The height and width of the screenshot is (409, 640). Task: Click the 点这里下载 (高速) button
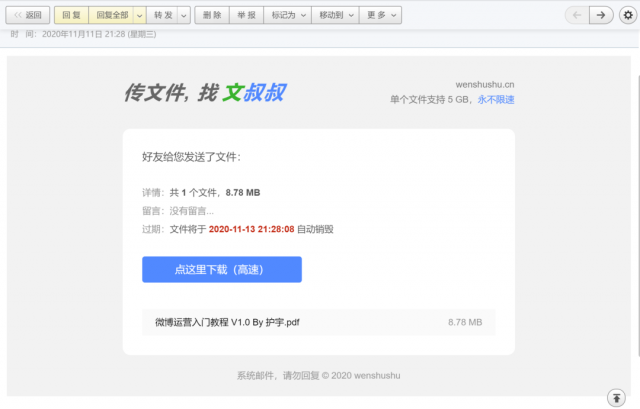pyautogui.click(x=222, y=269)
